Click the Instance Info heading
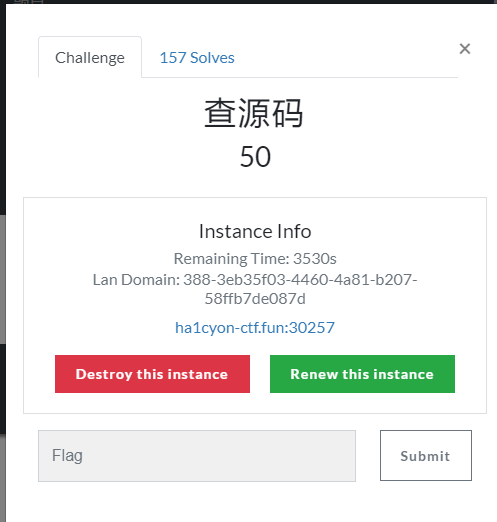Image resolution: width=497 pixels, height=522 pixels. pos(255,231)
